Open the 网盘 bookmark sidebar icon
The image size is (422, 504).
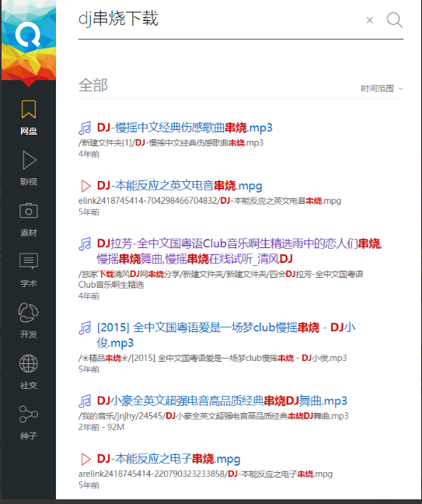click(29, 117)
